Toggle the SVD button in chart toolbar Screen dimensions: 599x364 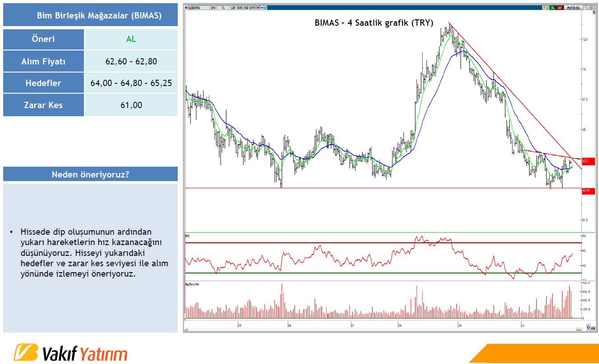(246, 8)
